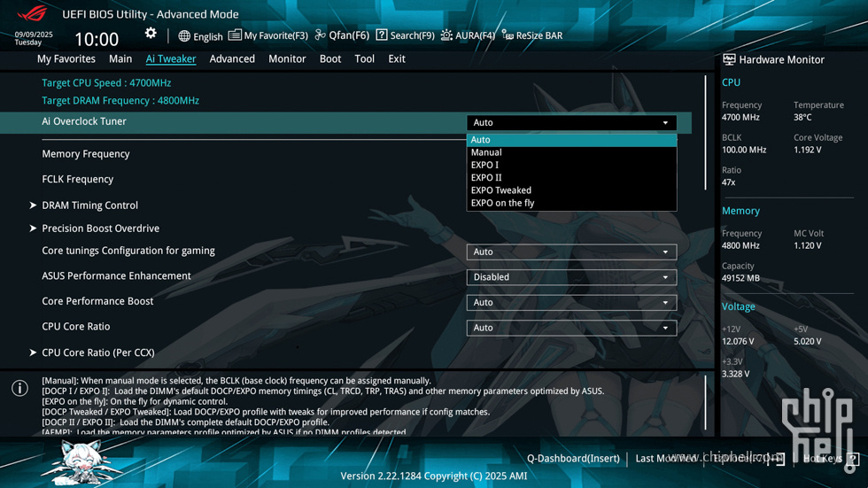The image size is (868, 488).
Task: Click memory capacity 49152 MB value
Action: (x=740, y=278)
